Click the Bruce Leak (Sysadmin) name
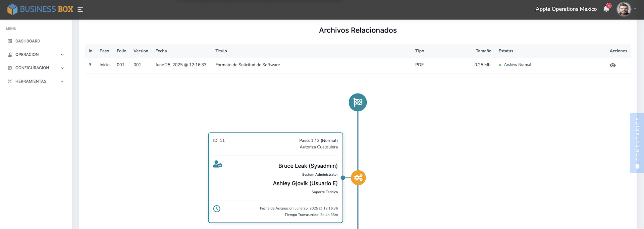 [x=308, y=166]
